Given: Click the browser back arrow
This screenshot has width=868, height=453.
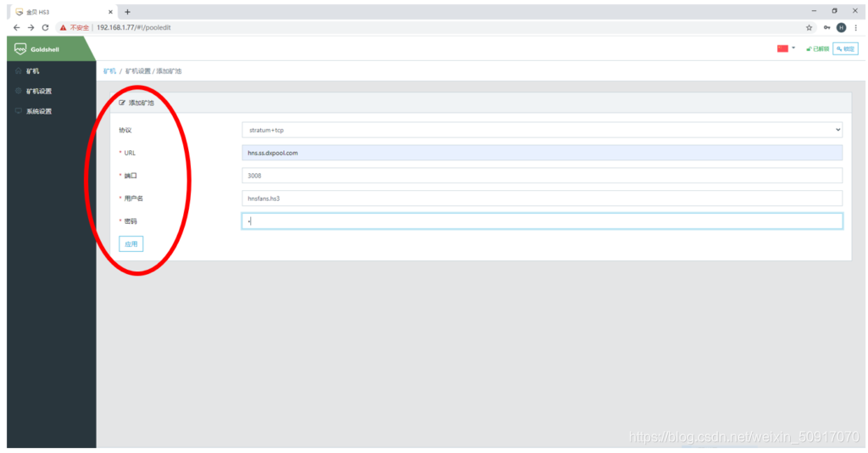Looking at the screenshot, I should [17, 27].
